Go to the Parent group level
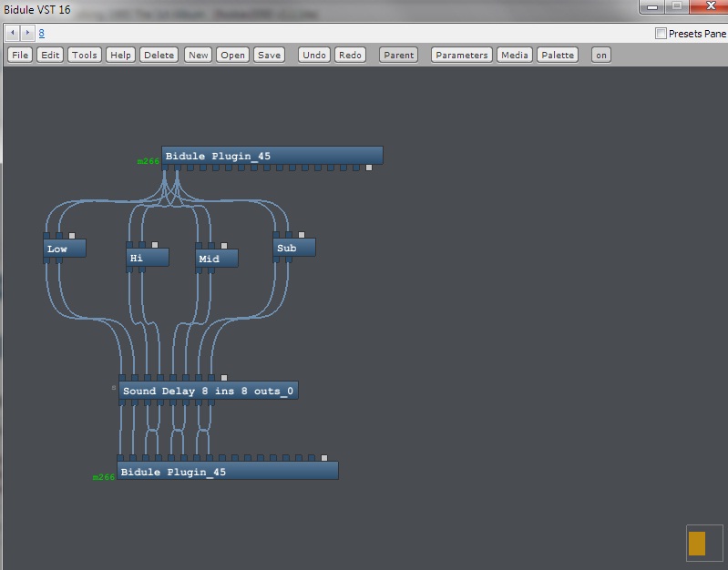The width and height of the screenshot is (728, 570). [399, 55]
